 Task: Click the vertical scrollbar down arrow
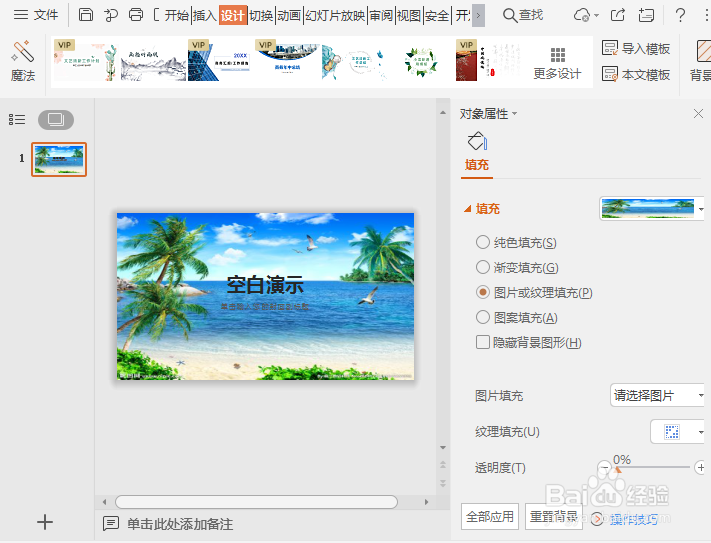click(x=443, y=448)
